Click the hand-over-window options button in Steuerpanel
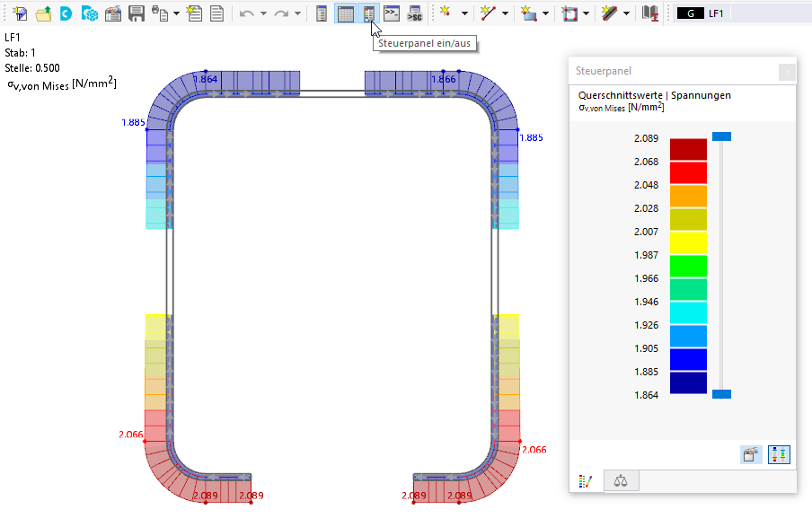This screenshot has width=812, height=527. [751, 454]
